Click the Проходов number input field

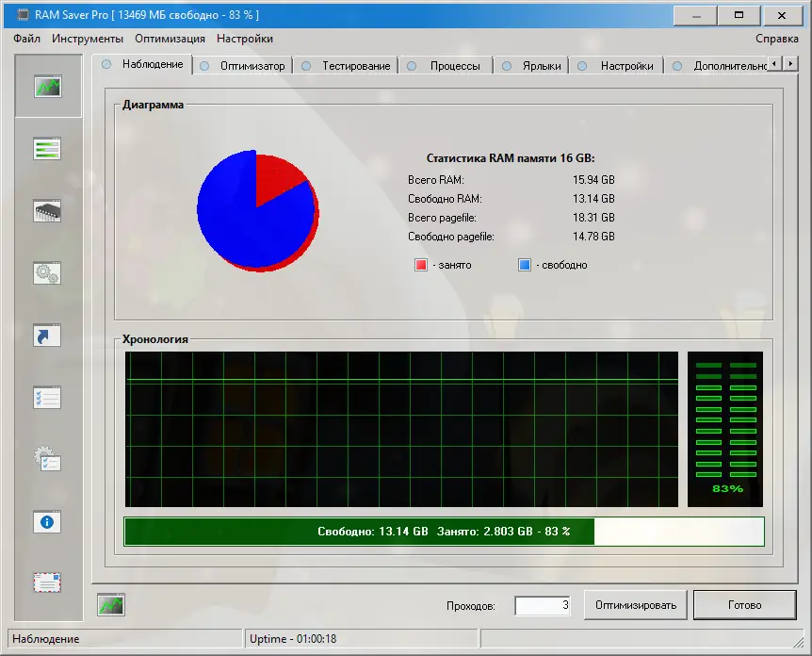point(543,604)
